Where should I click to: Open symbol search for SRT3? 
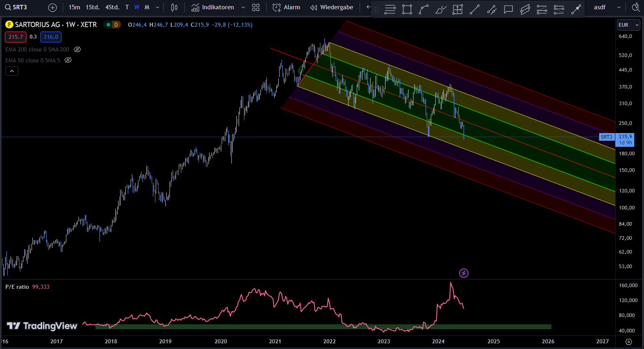(16, 7)
